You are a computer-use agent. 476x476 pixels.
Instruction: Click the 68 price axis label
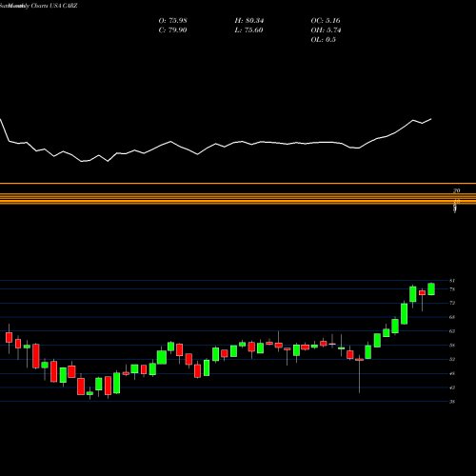point(452,317)
